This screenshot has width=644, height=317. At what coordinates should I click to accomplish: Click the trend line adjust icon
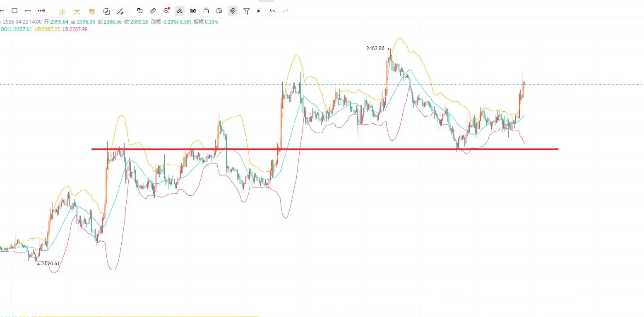120,11
